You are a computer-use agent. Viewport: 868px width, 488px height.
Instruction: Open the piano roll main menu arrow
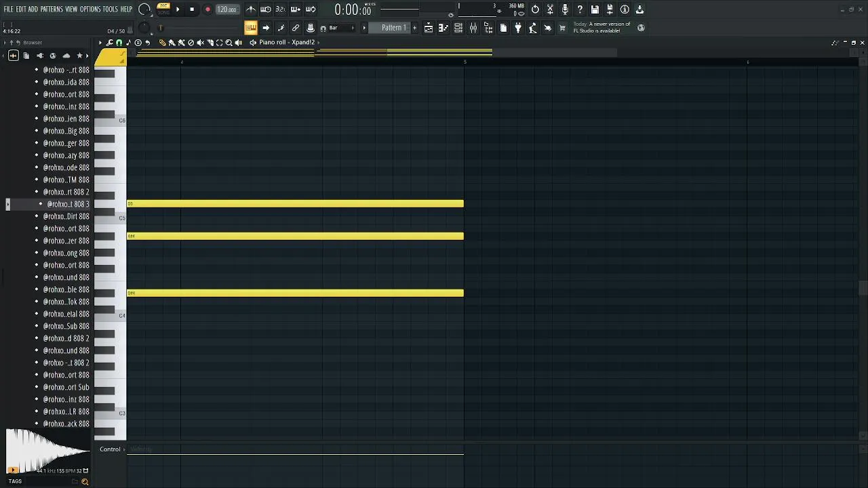point(100,42)
